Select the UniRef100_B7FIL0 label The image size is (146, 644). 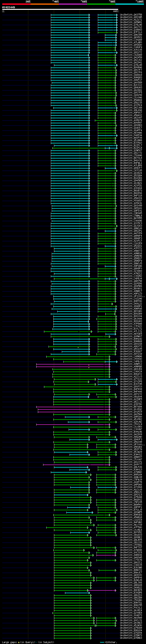coord(131,32)
